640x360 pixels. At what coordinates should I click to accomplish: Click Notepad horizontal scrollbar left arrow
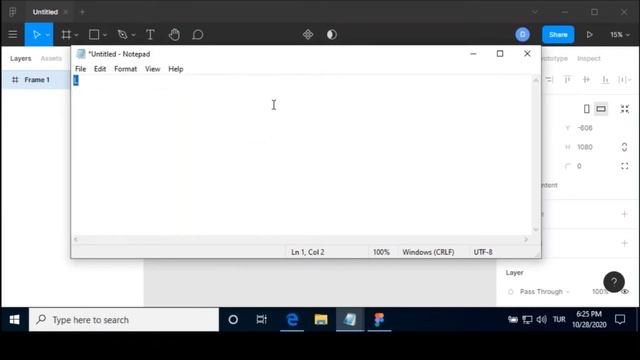[76, 240]
